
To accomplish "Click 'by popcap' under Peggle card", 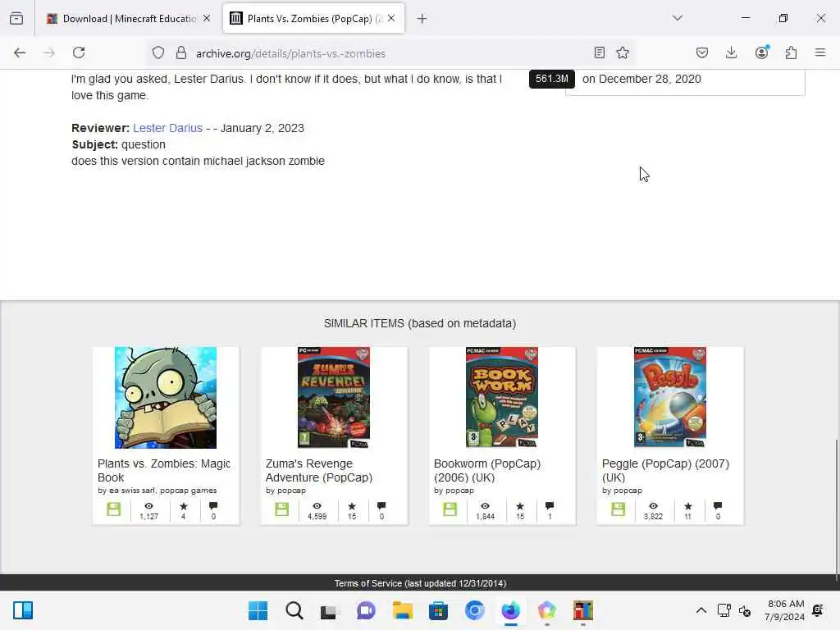I will coord(622,491).
